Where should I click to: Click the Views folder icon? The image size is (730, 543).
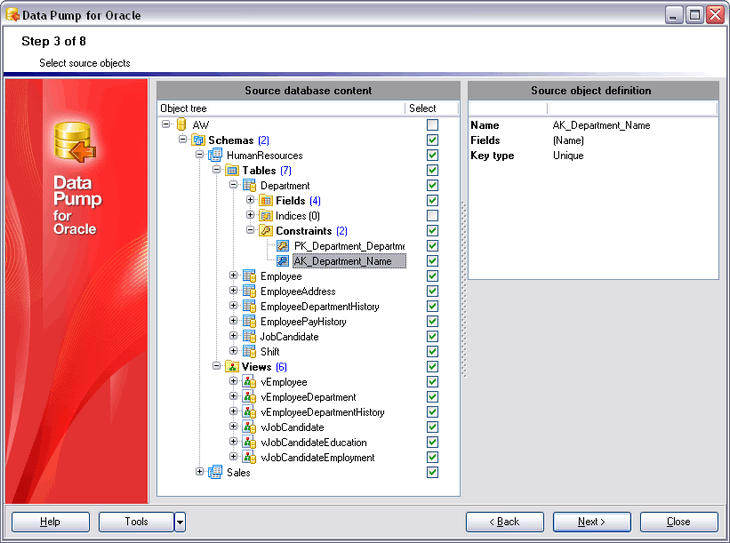click(232, 367)
